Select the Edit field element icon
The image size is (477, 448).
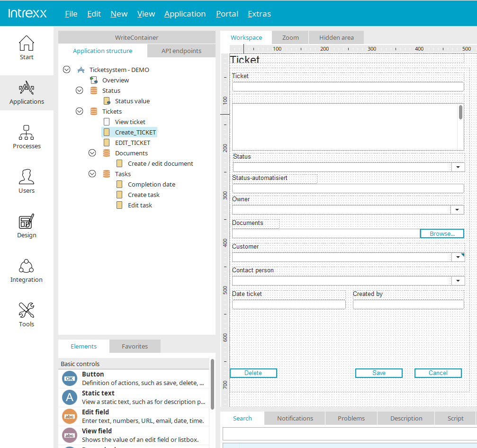[x=70, y=416]
